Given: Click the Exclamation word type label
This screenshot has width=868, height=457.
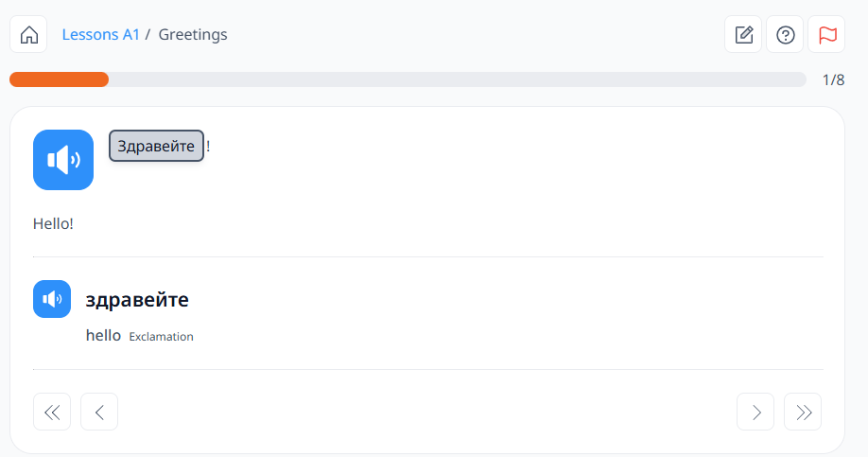Looking at the screenshot, I should tap(161, 337).
